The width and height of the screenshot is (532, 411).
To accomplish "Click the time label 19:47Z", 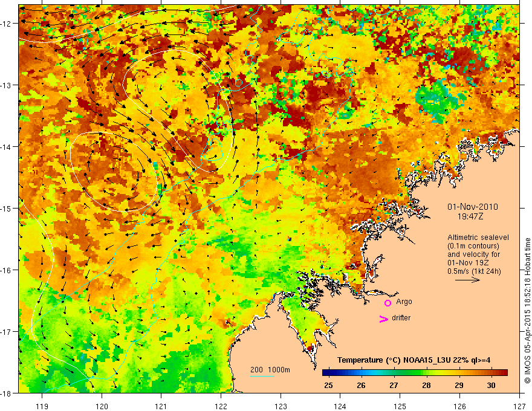I will coord(470,216).
